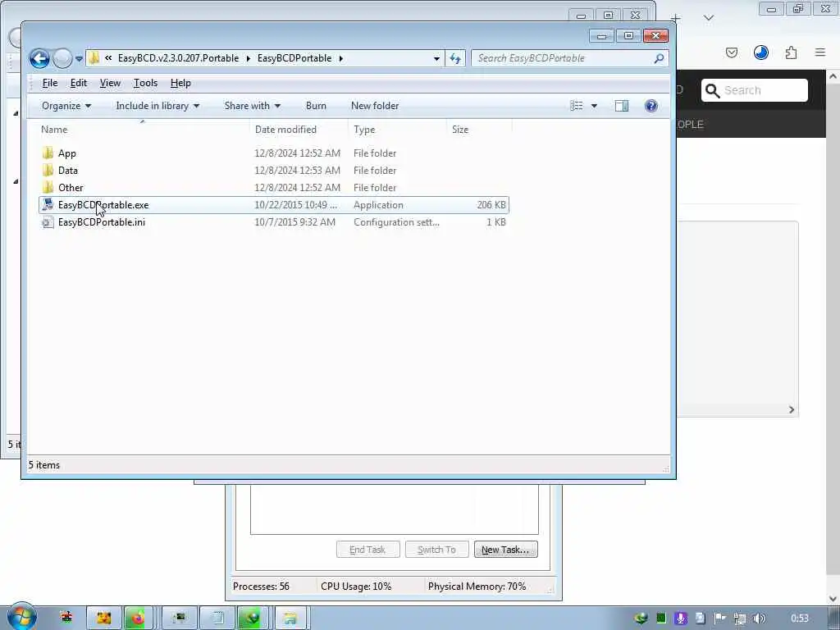The width and height of the screenshot is (840, 630).
Task: Select the EasyBCDPortable.exe application icon
Action: [x=48, y=204]
